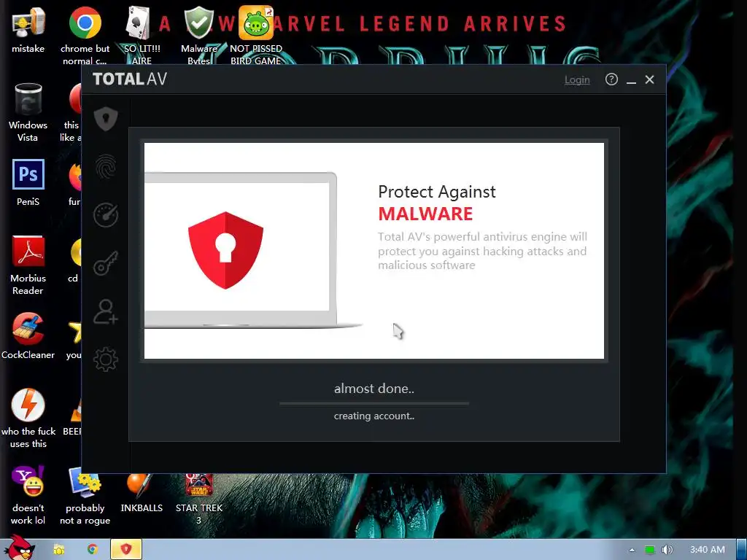747x560 pixels.
Task: Click the 'almost done..' status text
Action: (374, 389)
